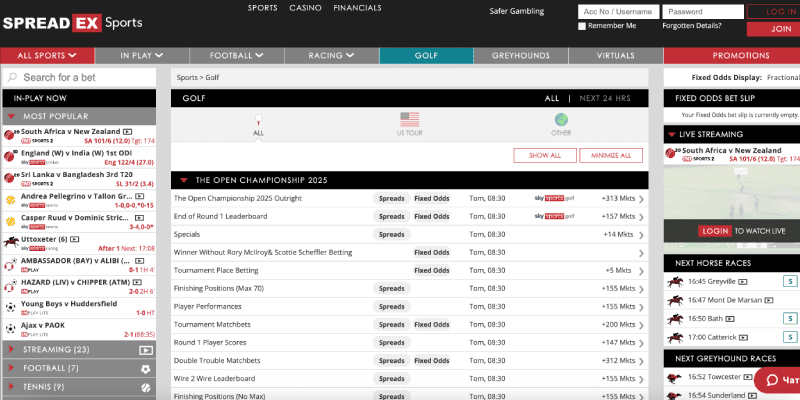The width and height of the screenshot is (800, 400).
Task: Click the SHOW ALL button
Action: tap(545, 156)
